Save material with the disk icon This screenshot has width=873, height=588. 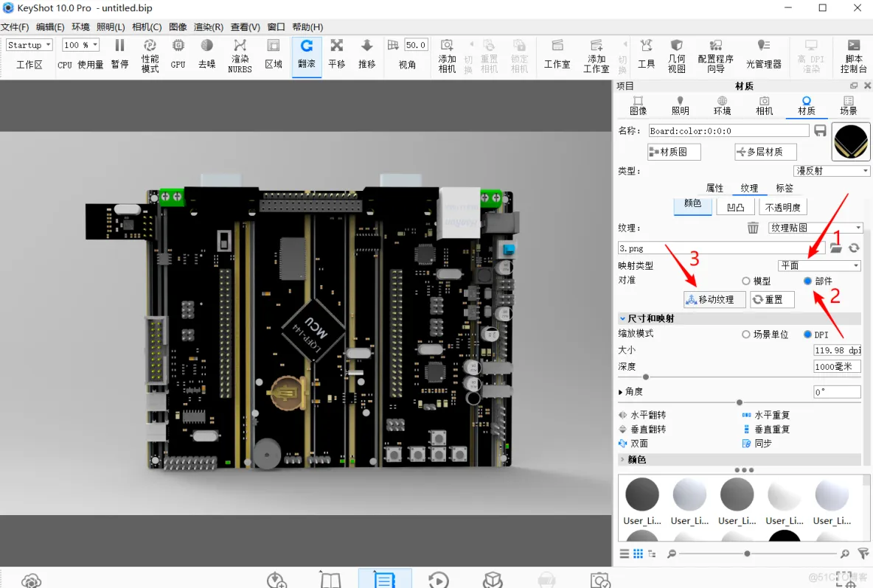tap(820, 130)
